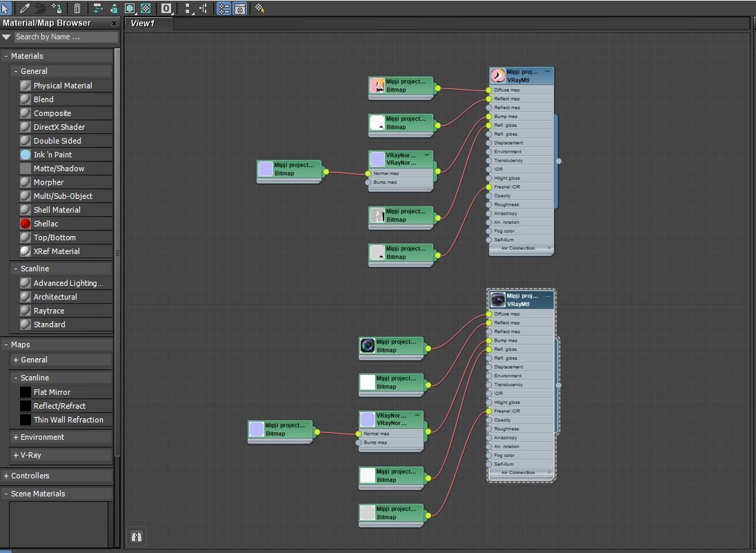Pick the DirectX Shader material

tap(66, 127)
